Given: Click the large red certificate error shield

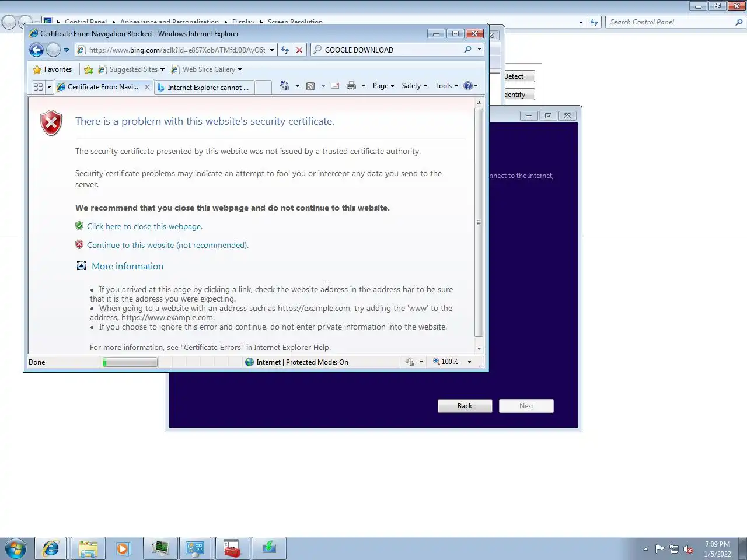Looking at the screenshot, I should click(51, 123).
